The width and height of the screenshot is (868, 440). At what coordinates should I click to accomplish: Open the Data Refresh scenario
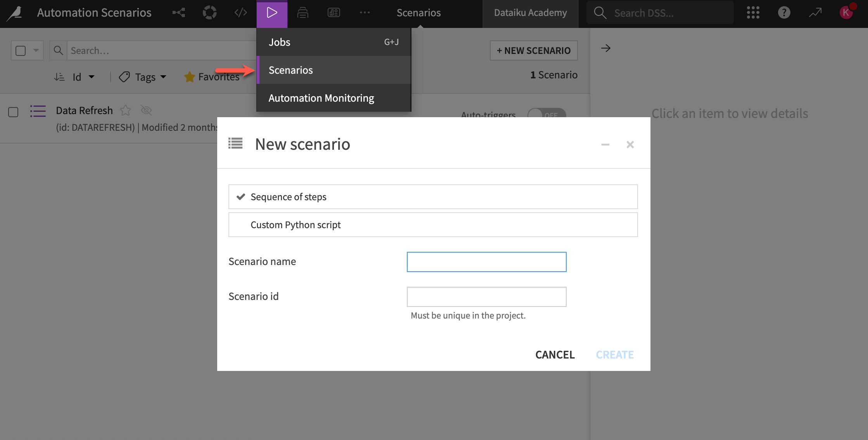pyautogui.click(x=84, y=111)
